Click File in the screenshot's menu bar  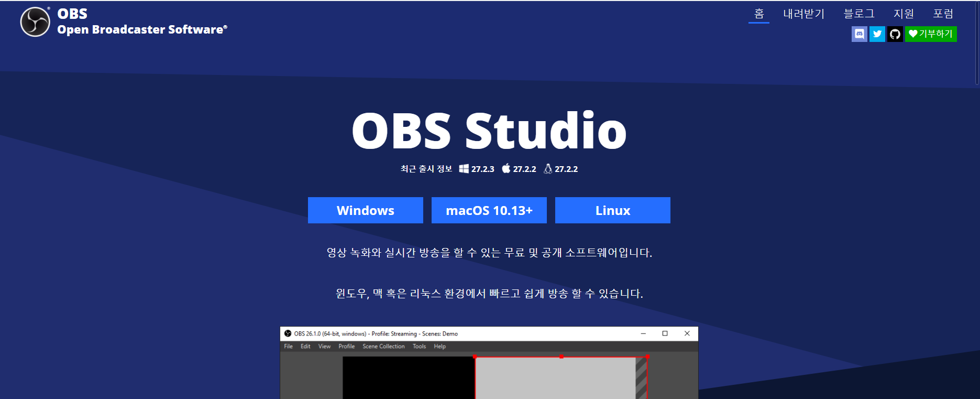coord(289,346)
